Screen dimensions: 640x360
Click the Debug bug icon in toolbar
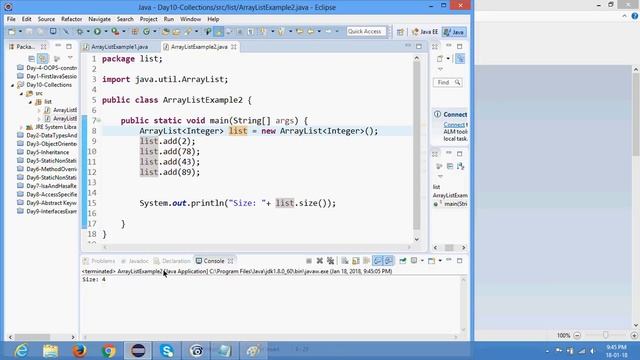(x=80, y=31)
